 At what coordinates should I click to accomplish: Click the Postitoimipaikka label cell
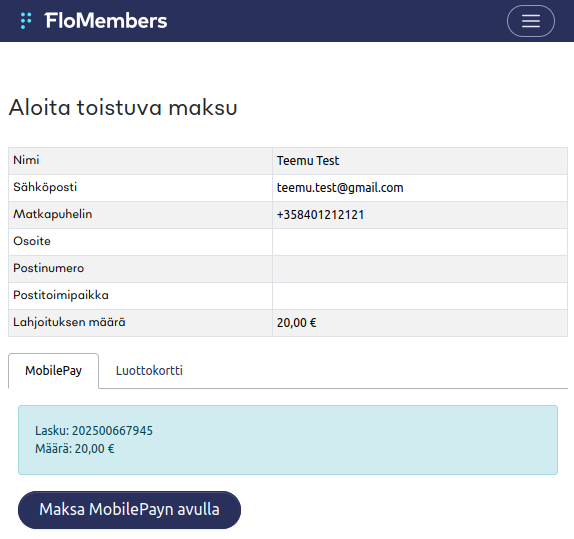(x=141, y=296)
